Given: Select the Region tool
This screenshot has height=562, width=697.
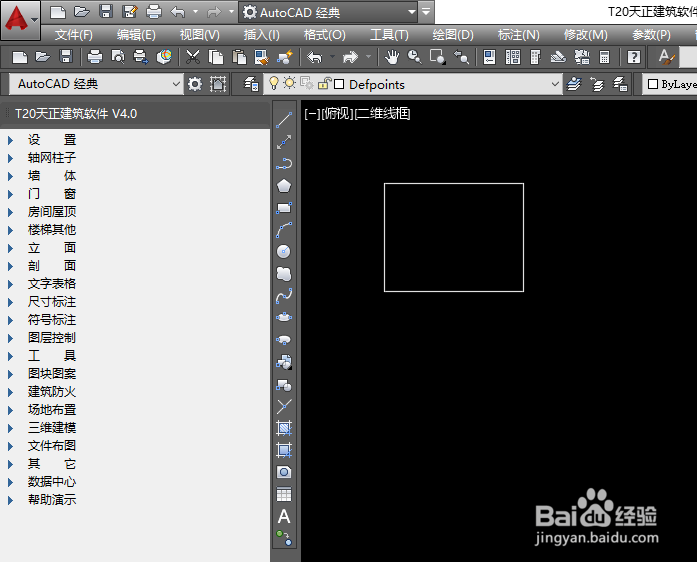Looking at the screenshot, I should (x=284, y=472).
